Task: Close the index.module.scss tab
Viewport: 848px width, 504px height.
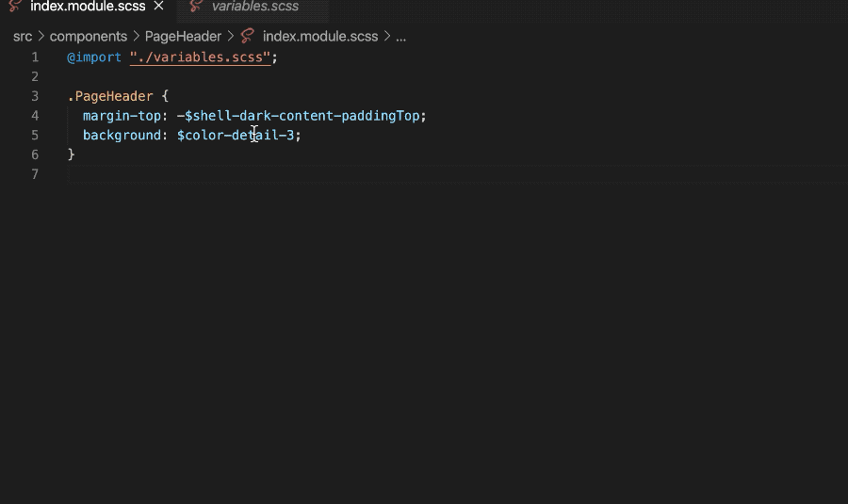Action: click(158, 7)
